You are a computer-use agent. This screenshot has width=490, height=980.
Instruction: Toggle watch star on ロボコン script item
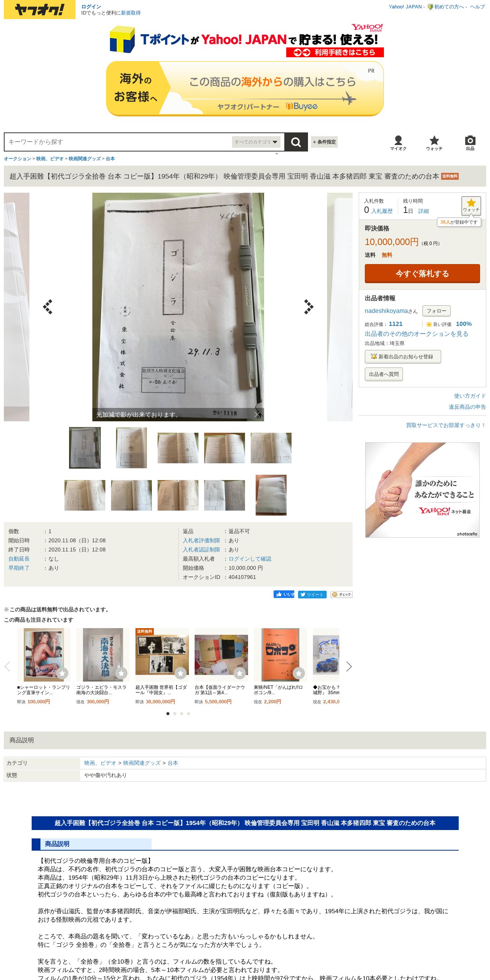point(298,673)
